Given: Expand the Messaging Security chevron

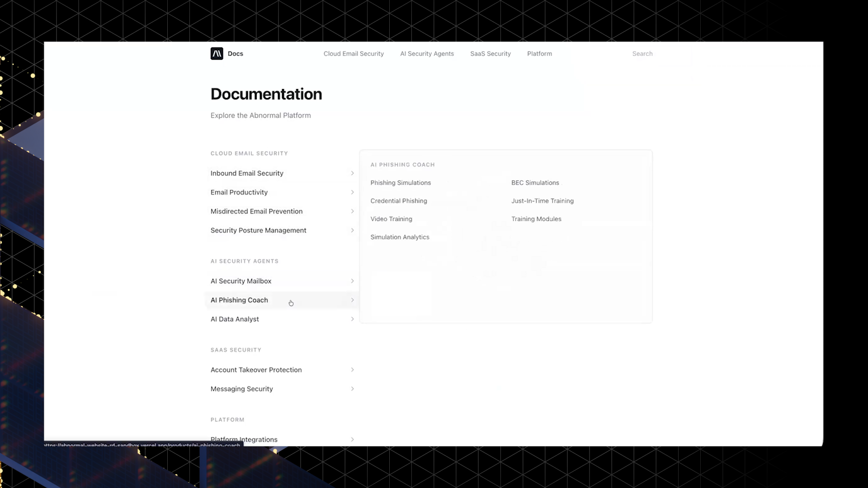Looking at the screenshot, I should 352,389.
